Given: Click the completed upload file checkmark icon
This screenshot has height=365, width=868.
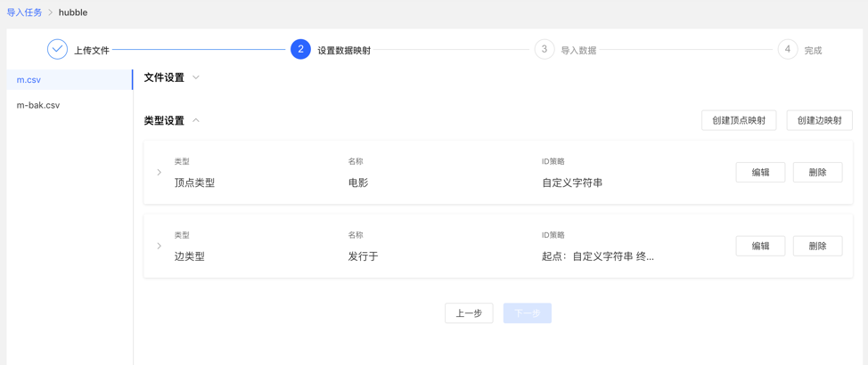Looking at the screenshot, I should (57, 50).
